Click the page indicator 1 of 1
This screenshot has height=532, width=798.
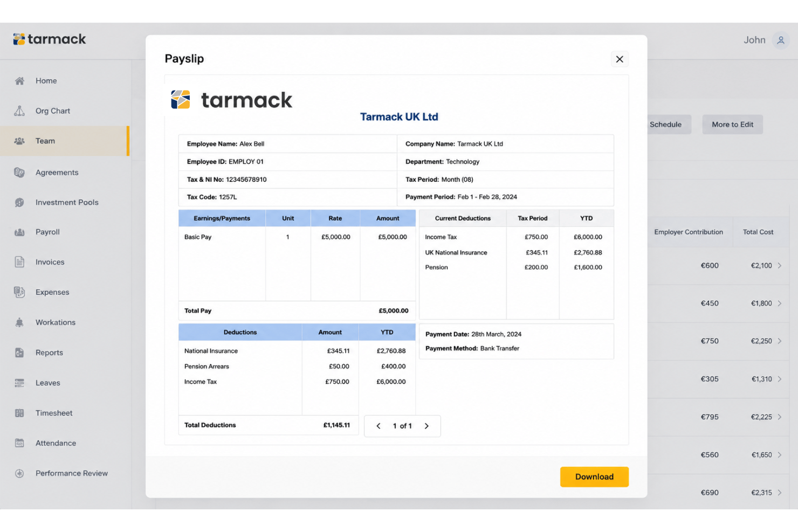click(x=402, y=426)
